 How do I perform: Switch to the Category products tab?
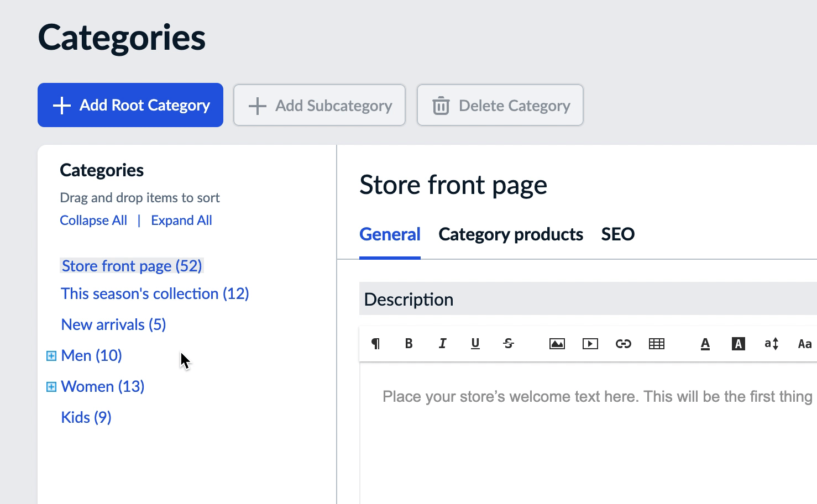pyautogui.click(x=510, y=234)
